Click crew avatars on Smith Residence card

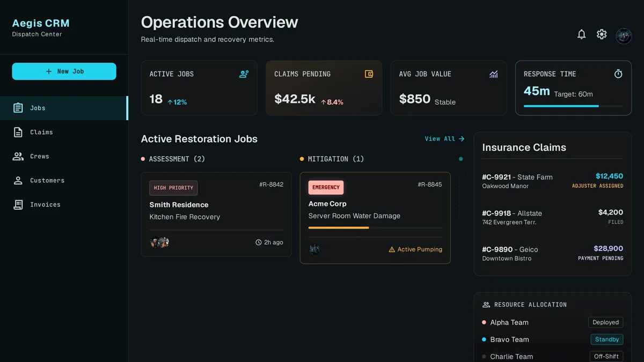coord(159,242)
